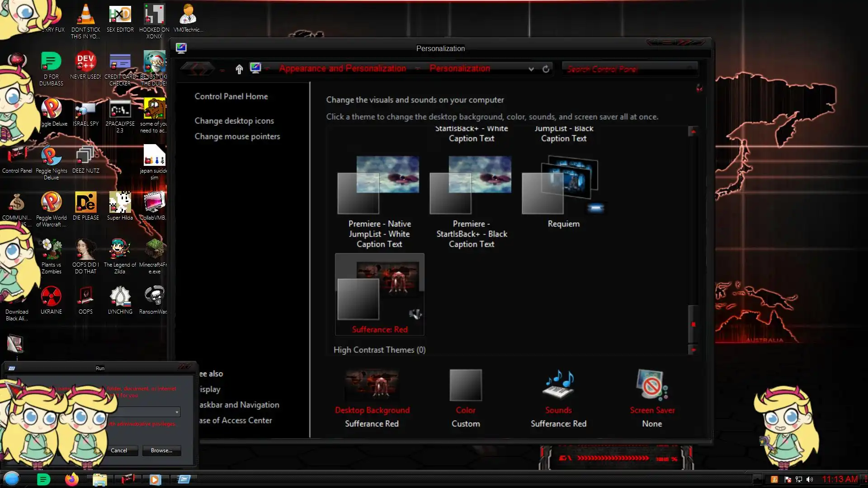Open File Explorer from taskbar

[99, 479]
